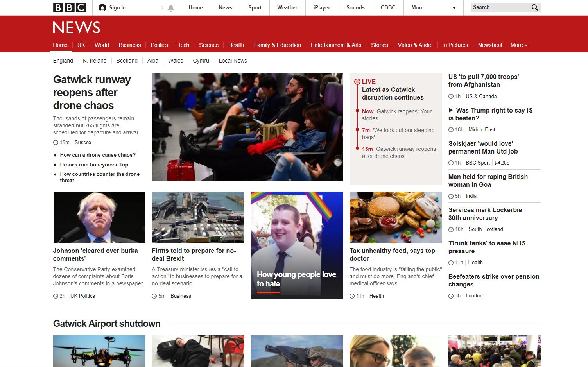Open the sleeping passengers lead photo
Image resolution: width=588 pixels, height=367 pixels.
click(x=247, y=127)
